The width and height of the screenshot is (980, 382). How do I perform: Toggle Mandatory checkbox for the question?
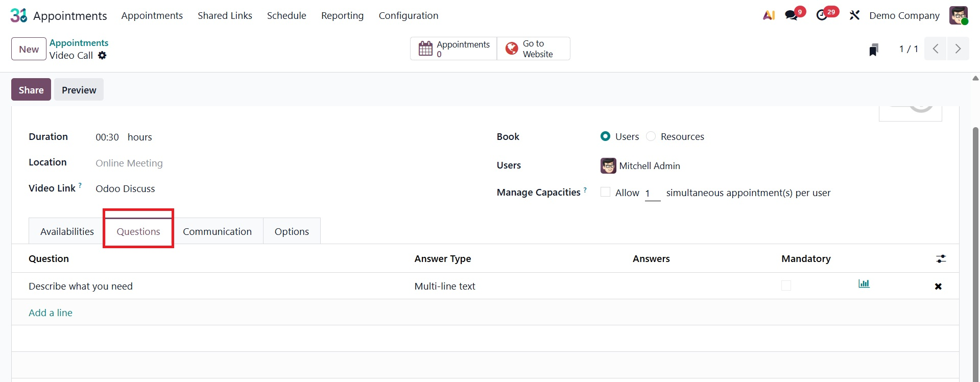point(786,286)
